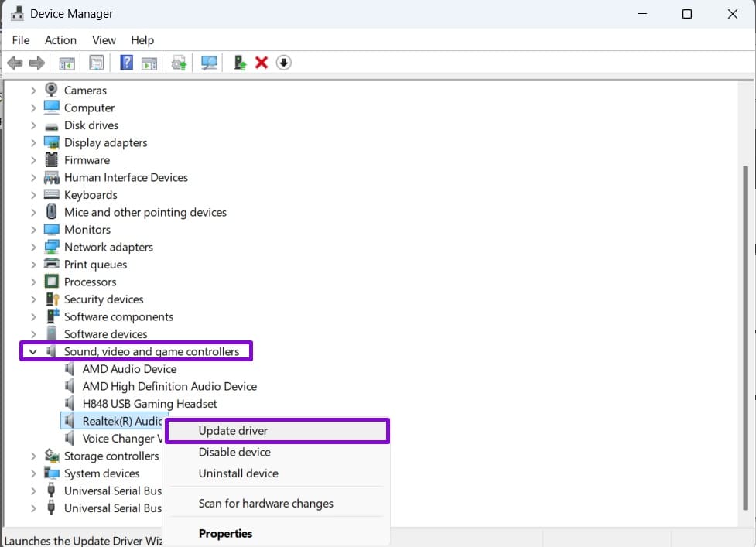
Task: Click the Show/Hide Console Tree toolbar icon
Action: click(x=67, y=63)
